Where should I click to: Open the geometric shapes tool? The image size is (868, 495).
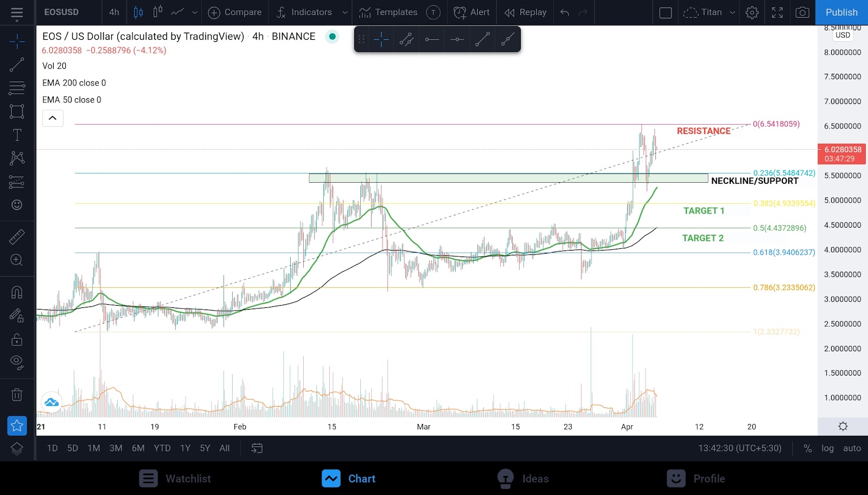pos(17,111)
